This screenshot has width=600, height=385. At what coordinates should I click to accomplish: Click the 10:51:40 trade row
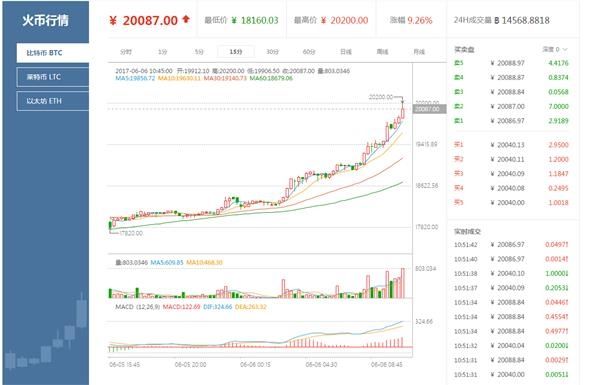point(511,259)
